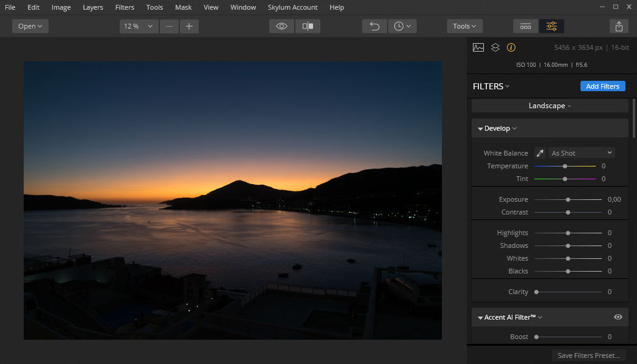Open the Help menu
637x364 pixels.
[336, 7]
